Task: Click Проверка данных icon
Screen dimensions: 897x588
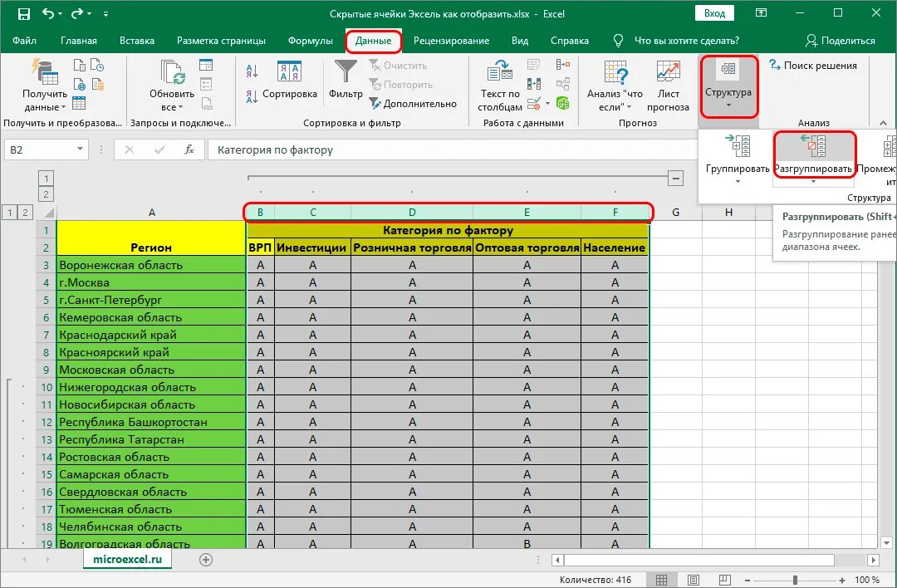Action: point(534,104)
